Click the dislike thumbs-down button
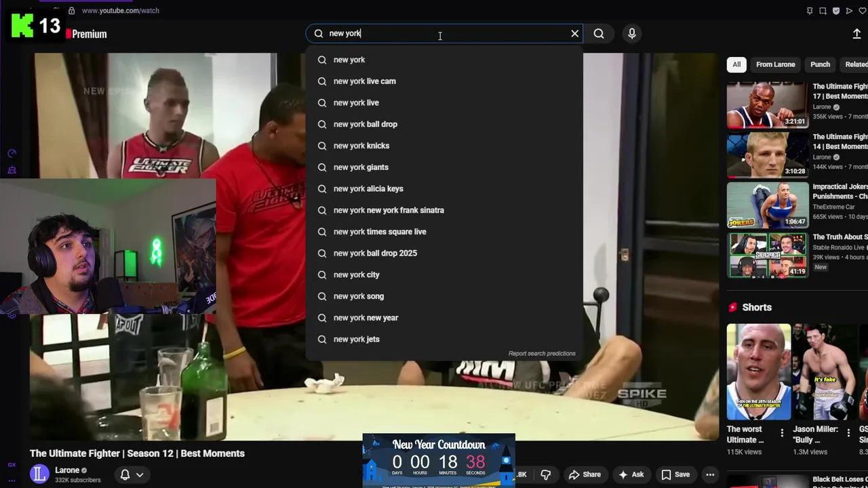The image size is (868, 488). [545, 474]
